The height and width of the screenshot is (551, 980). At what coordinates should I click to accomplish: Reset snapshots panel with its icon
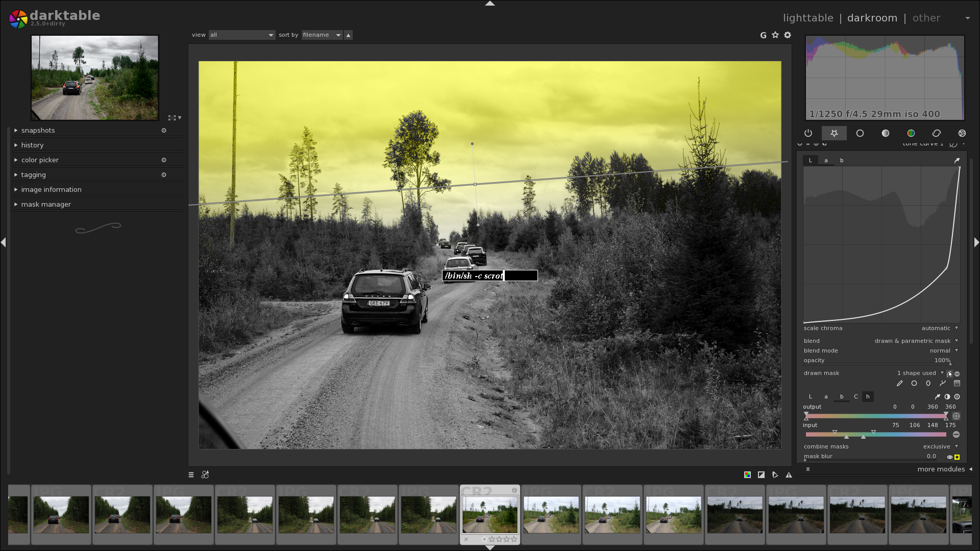[164, 131]
